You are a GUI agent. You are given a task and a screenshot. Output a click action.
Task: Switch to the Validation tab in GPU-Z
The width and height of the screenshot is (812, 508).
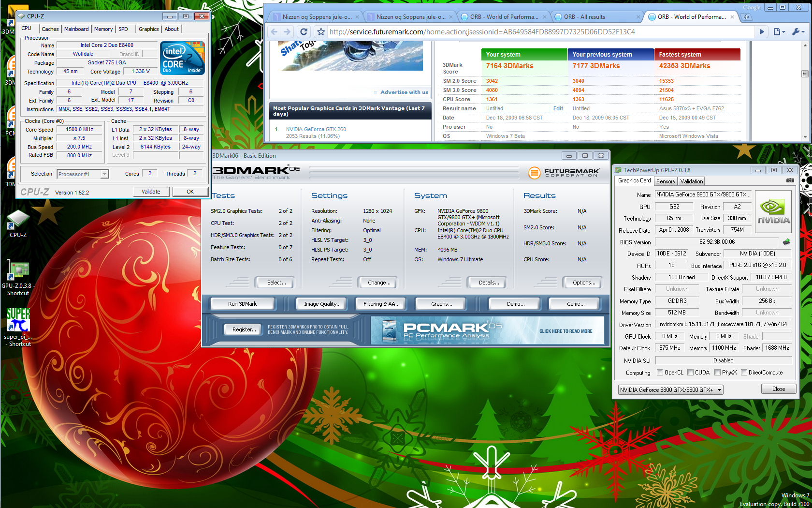click(x=692, y=181)
